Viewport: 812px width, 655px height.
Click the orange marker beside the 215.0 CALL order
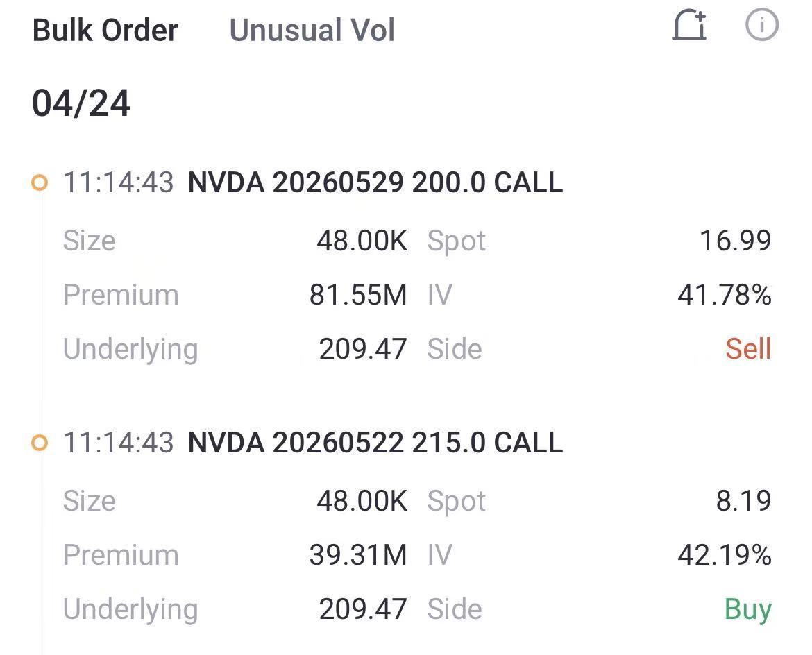(x=40, y=442)
